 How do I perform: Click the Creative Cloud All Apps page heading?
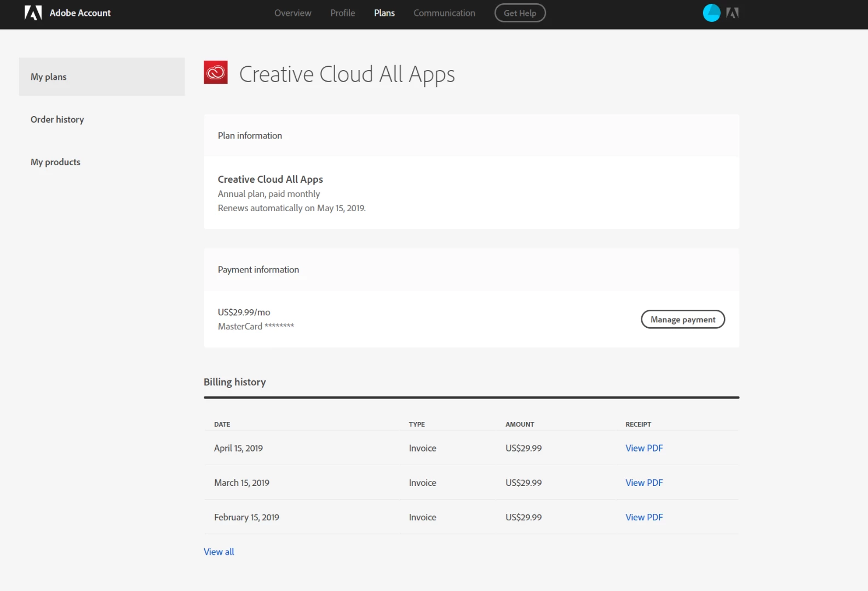pyautogui.click(x=347, y=74)
